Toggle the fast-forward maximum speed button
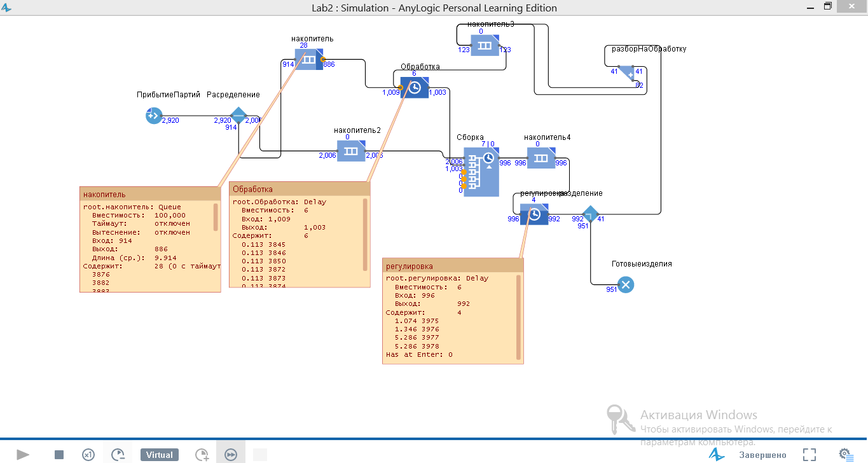This screenshot has width=868, height=463. coord(231,455)
